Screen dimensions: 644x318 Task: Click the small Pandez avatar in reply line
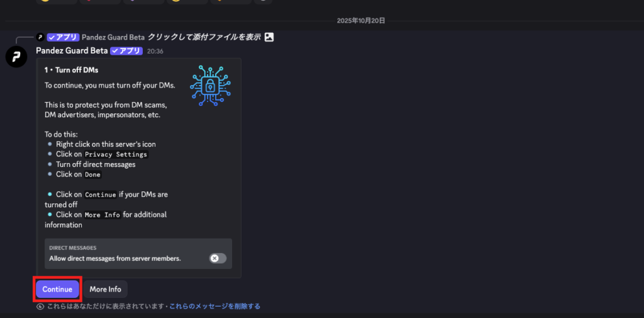40,37
